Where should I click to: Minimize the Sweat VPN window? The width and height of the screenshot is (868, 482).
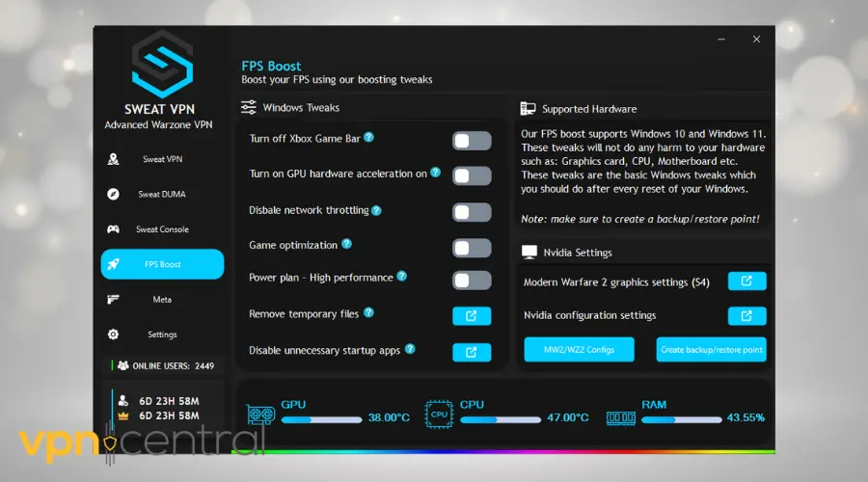[x=721, y=40]
